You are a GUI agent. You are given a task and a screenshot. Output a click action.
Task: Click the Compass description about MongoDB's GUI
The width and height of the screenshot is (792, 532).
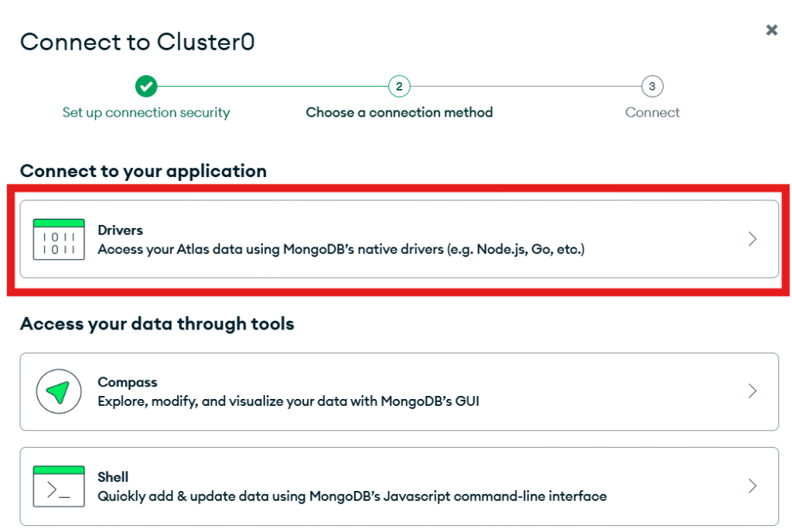pos(288,401)
